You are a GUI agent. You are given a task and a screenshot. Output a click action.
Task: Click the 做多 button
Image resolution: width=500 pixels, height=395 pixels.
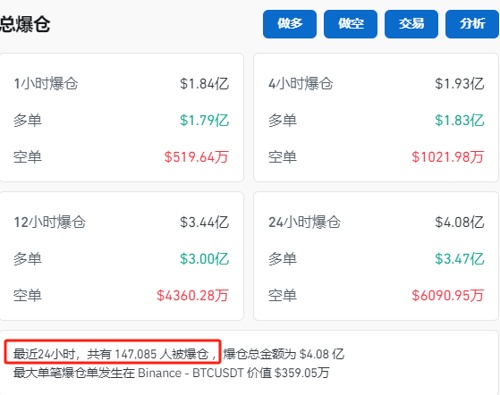tap(289, 24)
